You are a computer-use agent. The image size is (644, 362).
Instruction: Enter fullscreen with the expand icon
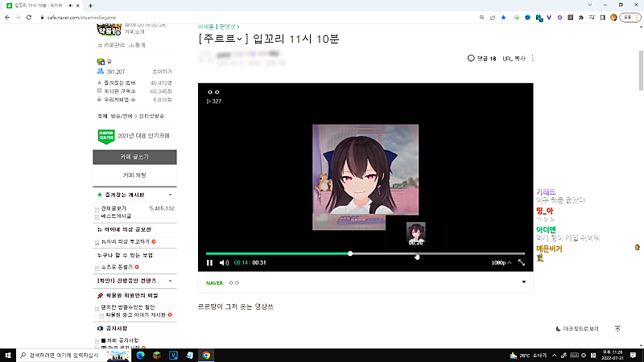pos(522,263)
